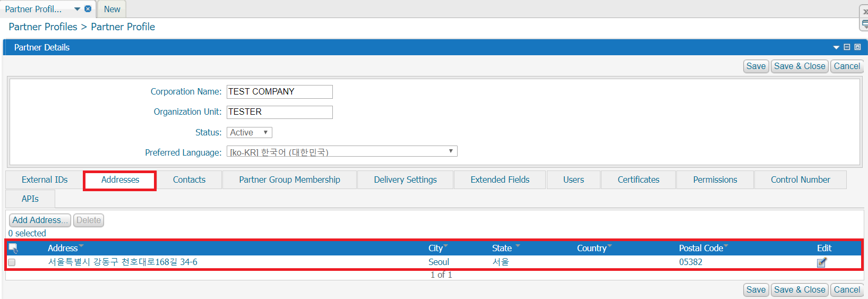Toggle select-all checkbox in table header
This screenshot has width=868, height=299.
(13, 248)
